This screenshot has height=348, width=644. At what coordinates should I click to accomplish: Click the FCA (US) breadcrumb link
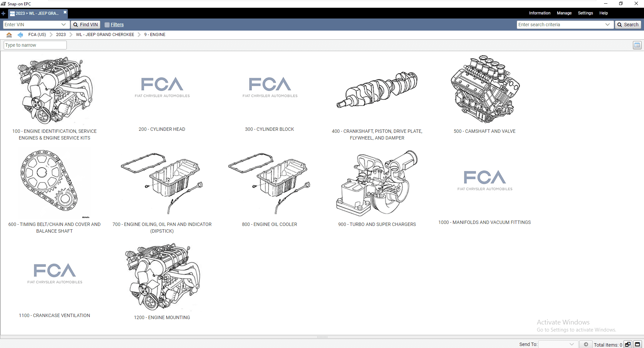click(37, 34)
